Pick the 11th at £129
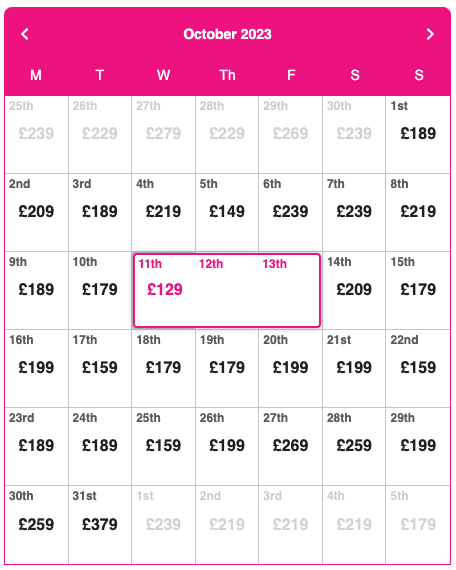456x570 pixels. [164, 290]
